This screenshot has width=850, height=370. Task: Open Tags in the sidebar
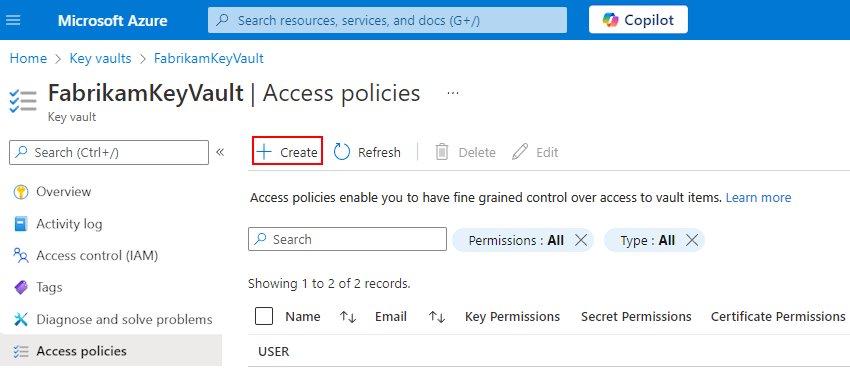(x=111, y=288)
